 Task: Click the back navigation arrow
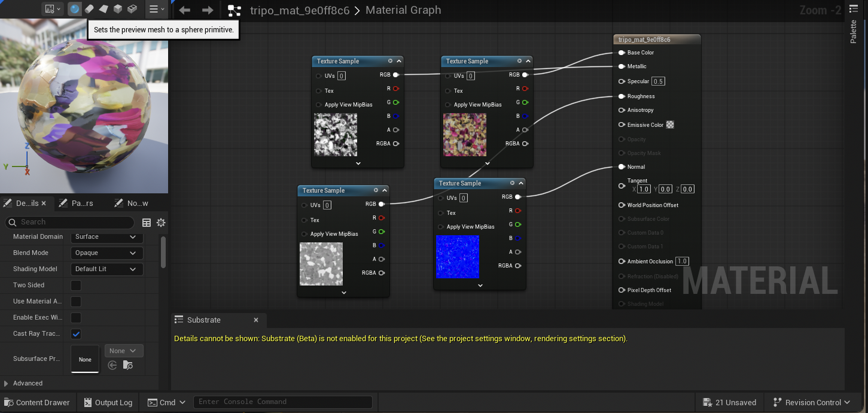coord(185,10)
